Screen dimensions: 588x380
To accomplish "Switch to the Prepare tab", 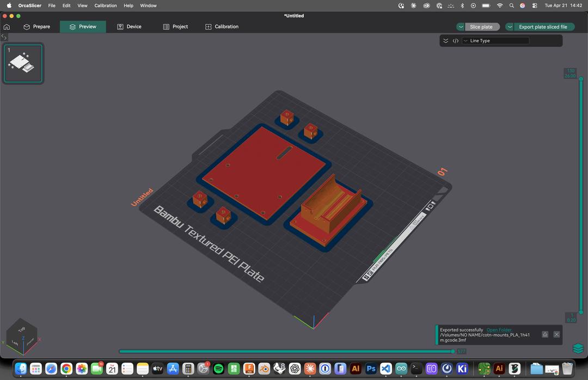I will pos(37,27).
